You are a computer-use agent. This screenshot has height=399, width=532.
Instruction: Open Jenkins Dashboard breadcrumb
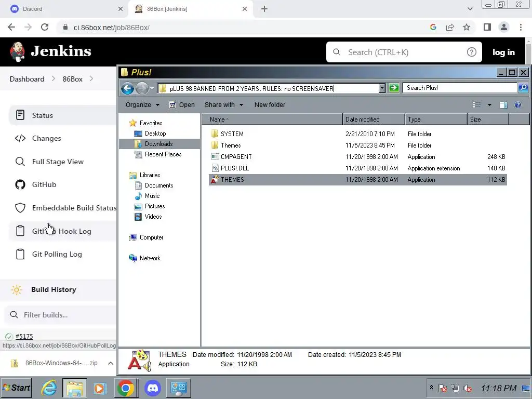pos(27,79)
